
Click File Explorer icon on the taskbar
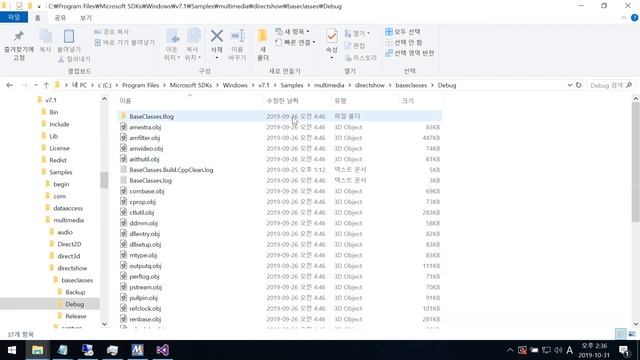37,350
